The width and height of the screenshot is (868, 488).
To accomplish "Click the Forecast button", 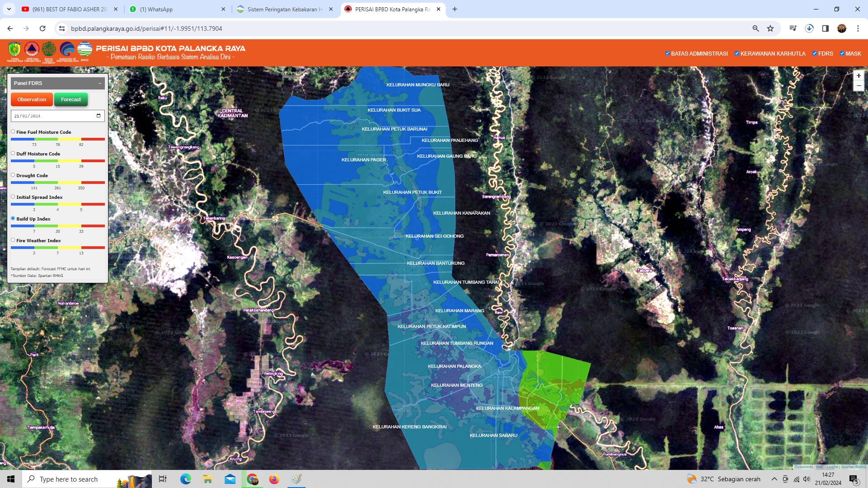I will 71,99.
